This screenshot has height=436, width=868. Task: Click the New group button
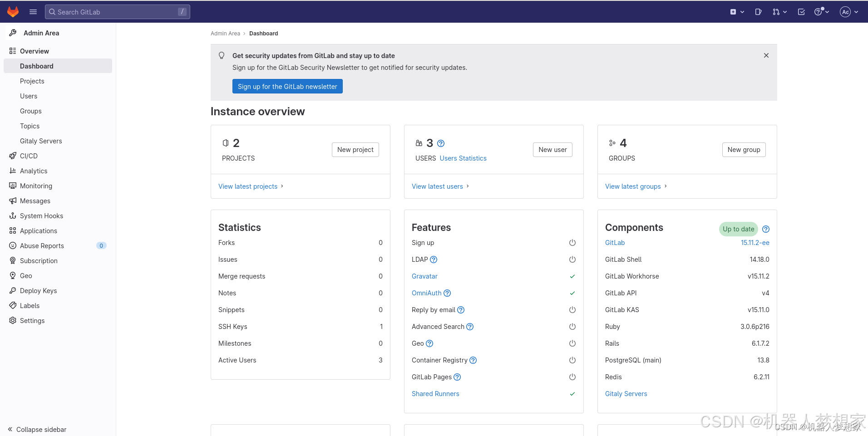pyautogui.click(x=744, y=150)
